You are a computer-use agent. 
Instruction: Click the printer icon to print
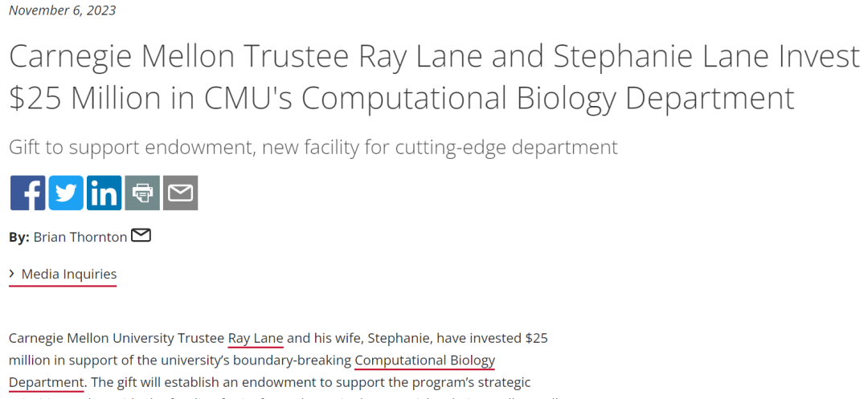point(142,193)
